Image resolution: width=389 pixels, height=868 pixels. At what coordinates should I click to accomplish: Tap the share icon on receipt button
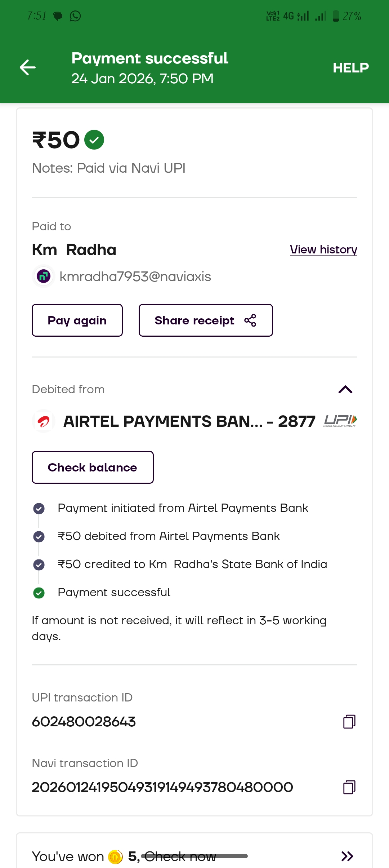point(250,320)
